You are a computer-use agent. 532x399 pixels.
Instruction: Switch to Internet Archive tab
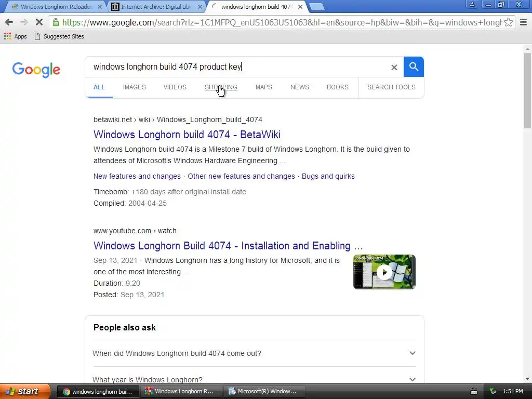156,7
